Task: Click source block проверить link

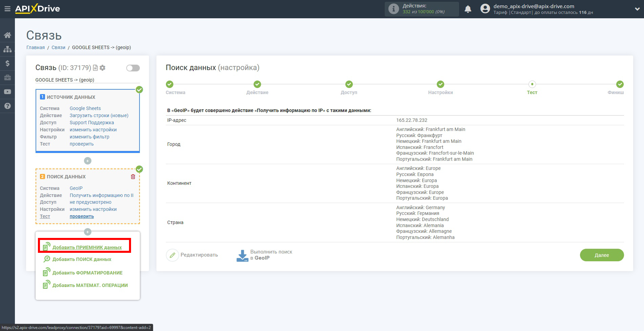Action: point(82,144)
